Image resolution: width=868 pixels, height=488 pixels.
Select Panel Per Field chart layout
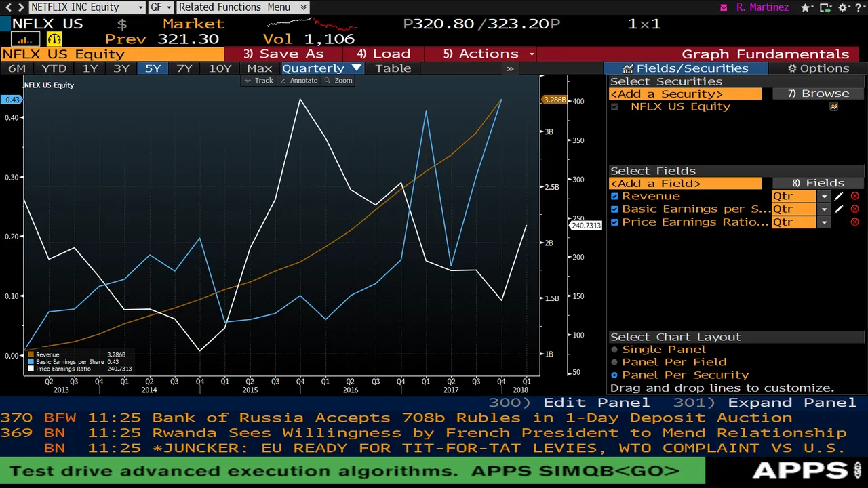coord(668,363)
